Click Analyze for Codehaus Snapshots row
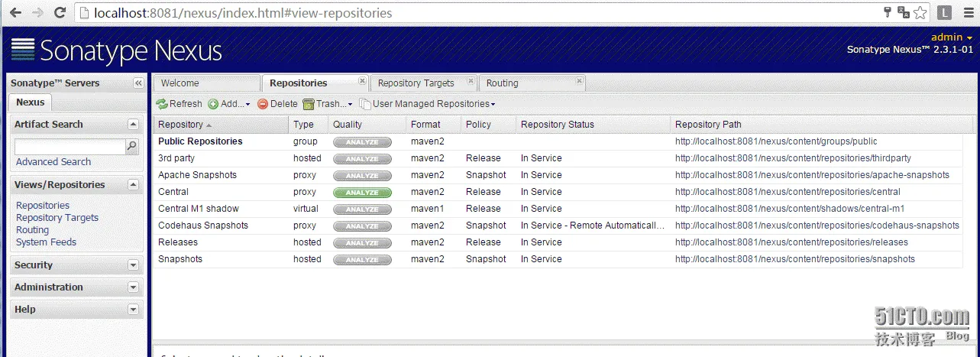 tap(362, 226)
